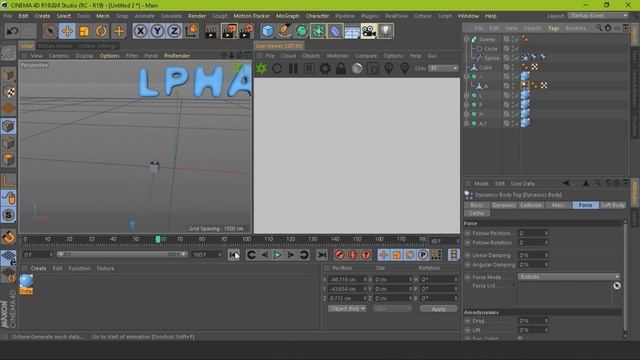The height and width of the screenshot is (360, 640).
Task: Open the Floor environment icon
Action: pyautogui.click(x=352, y=31)
